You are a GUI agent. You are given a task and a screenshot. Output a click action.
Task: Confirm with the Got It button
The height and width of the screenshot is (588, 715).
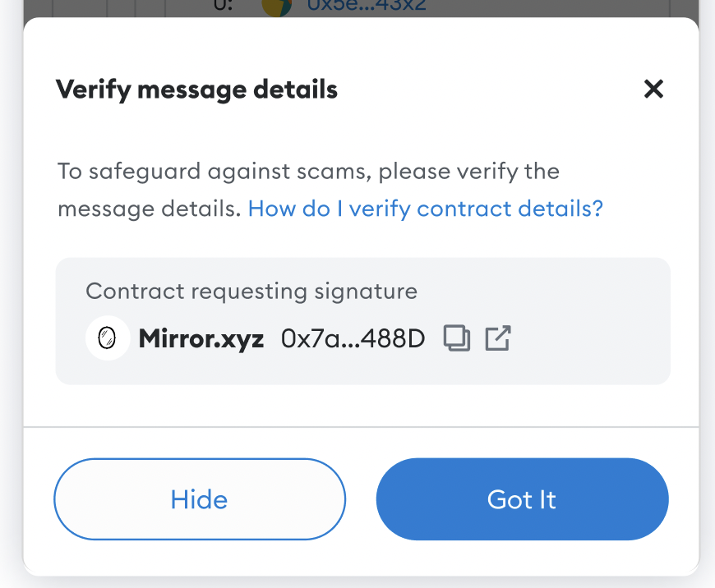[522, 499]
